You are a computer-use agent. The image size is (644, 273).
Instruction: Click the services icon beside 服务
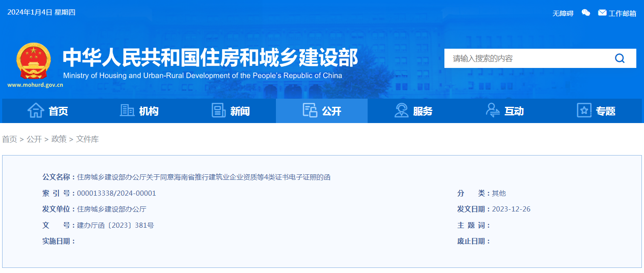401,110
